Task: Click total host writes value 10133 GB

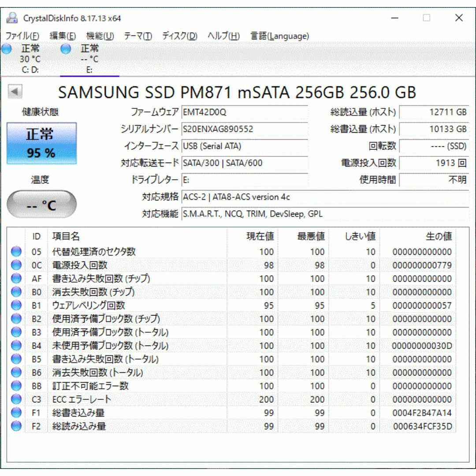Action: click(434, 129)
